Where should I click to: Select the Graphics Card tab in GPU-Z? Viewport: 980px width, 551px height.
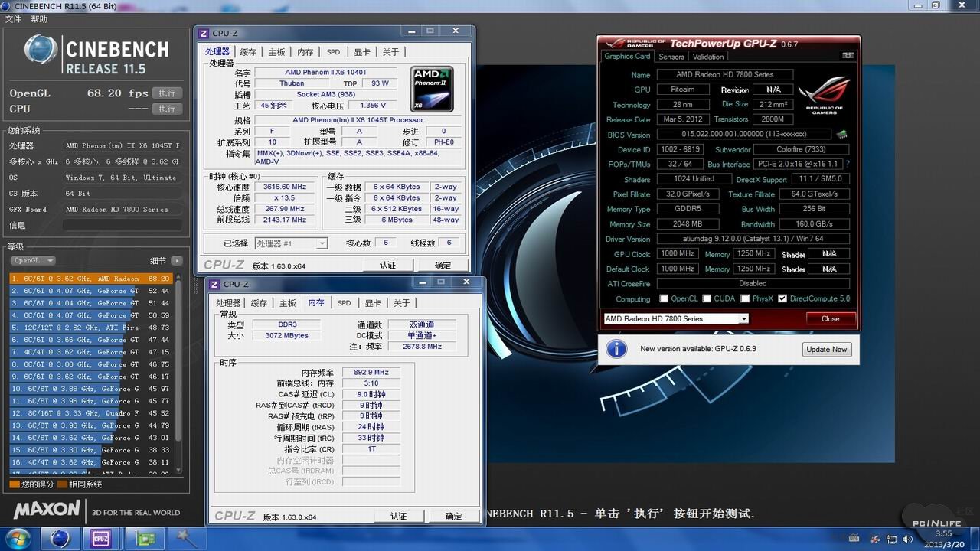(x=627, y=56)
